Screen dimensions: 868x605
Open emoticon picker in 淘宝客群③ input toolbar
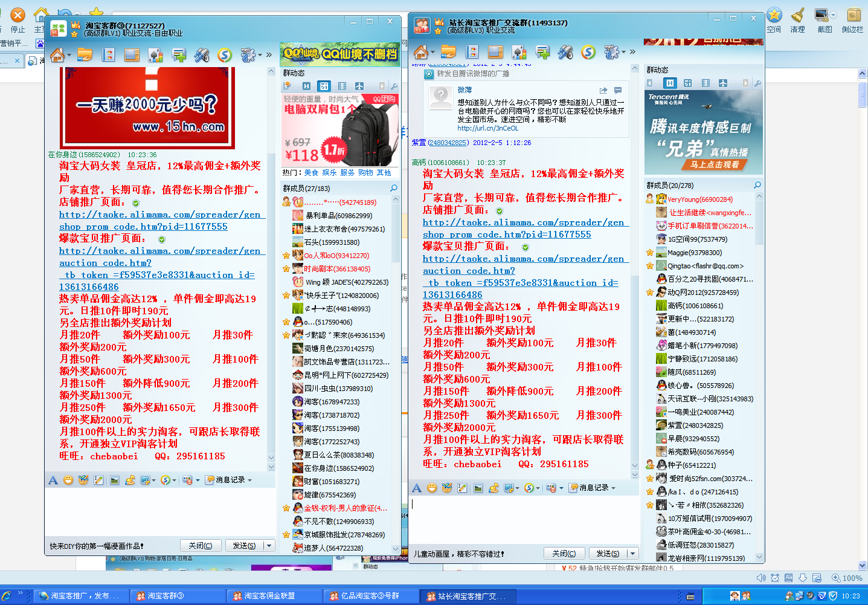tap(68, 480)
